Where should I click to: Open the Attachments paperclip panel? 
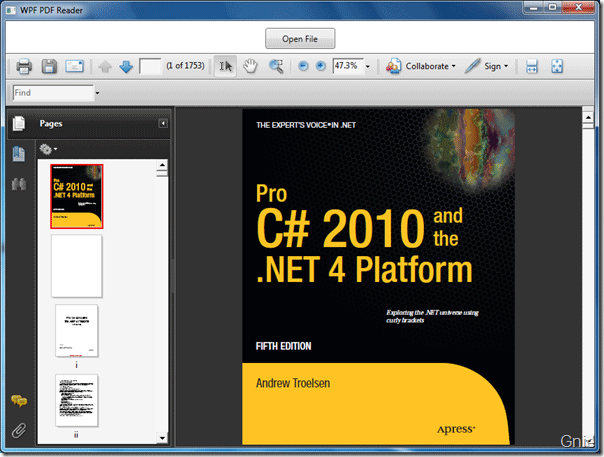pyautogui.click(x=19, y=431)
